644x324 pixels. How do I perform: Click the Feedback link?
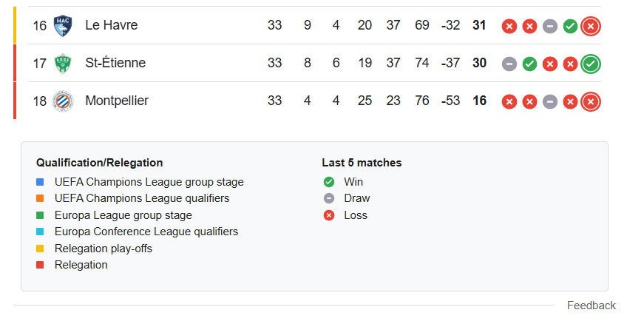point(591,306)
